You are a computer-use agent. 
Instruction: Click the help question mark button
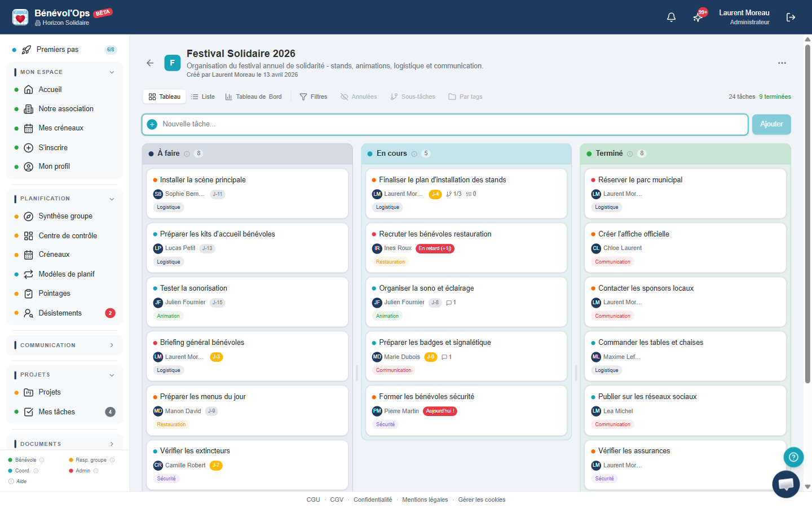[793, 457]
